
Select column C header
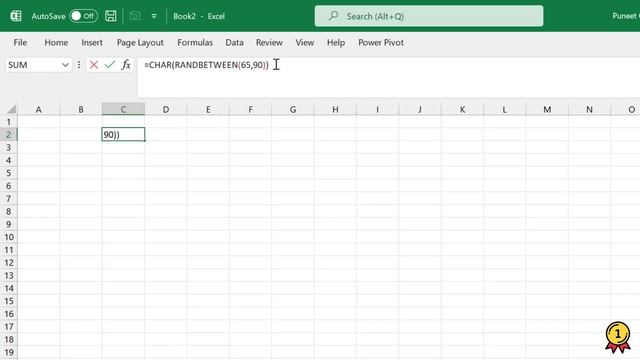click(123, 109)
